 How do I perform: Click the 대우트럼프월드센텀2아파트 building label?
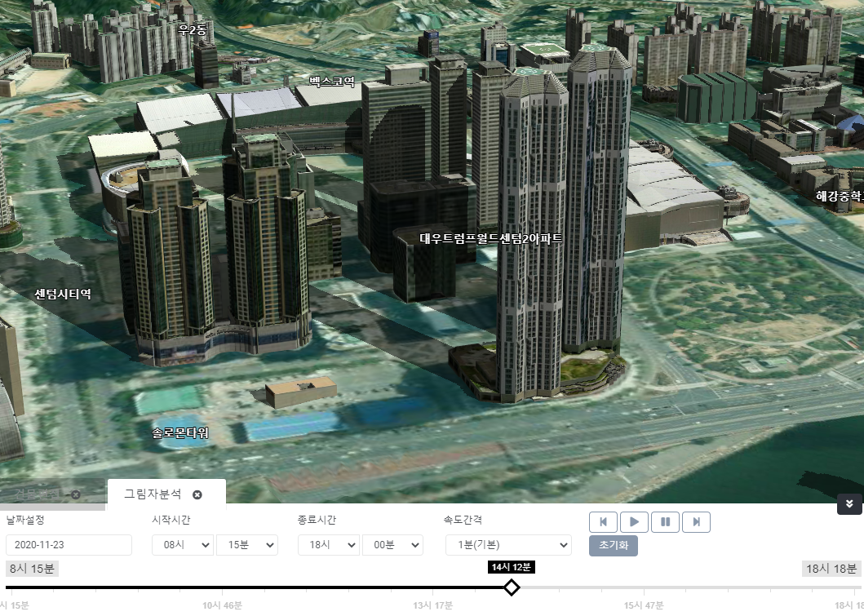coord(491,239)
